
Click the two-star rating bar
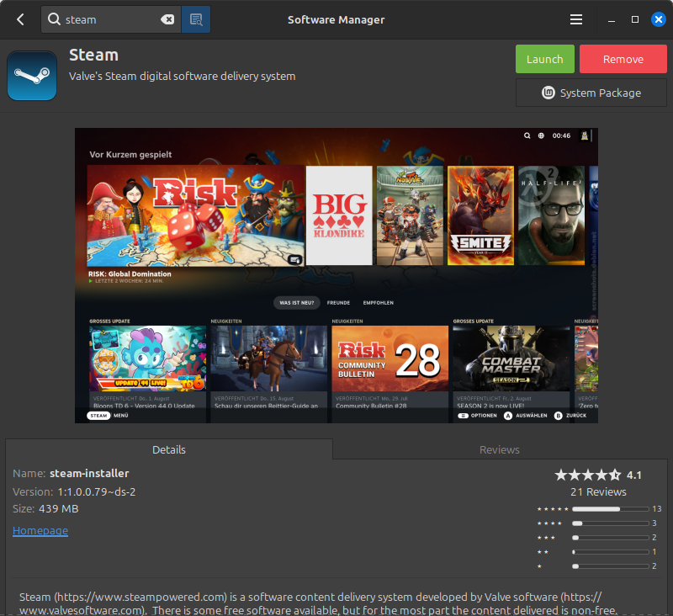pos(611,552)
